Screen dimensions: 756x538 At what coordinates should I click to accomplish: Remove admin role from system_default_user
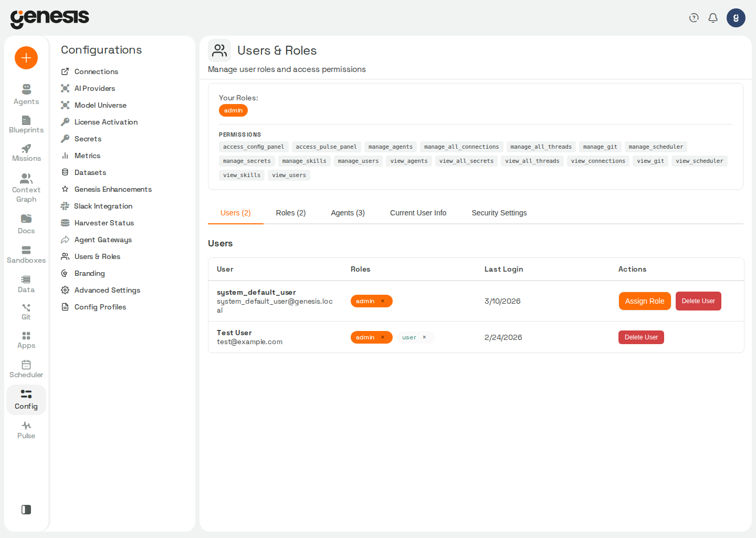pos(383,301)
